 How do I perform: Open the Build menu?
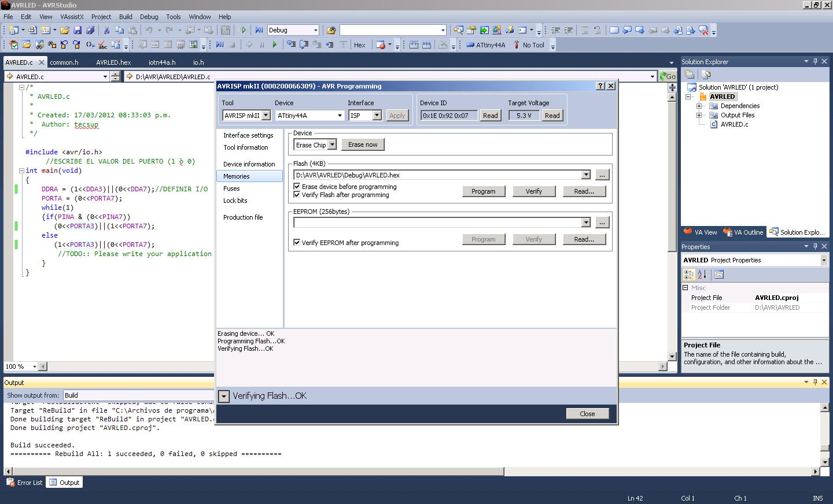coord(126,17)
